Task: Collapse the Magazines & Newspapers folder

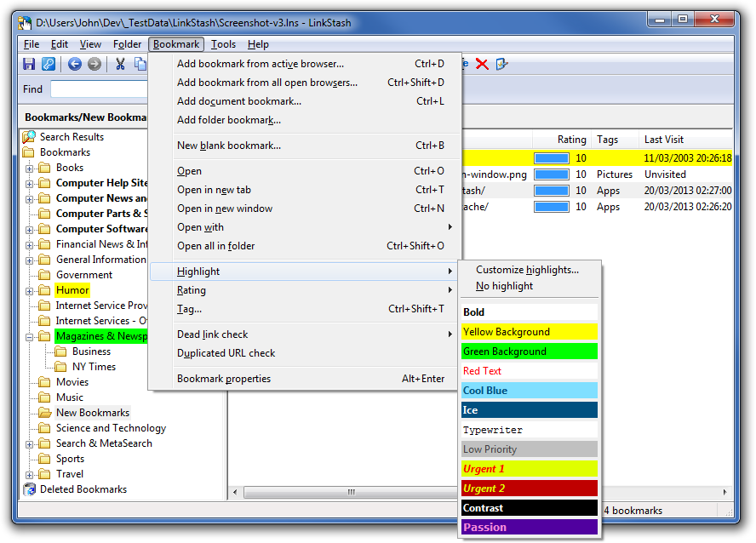Action: [30, 335]
